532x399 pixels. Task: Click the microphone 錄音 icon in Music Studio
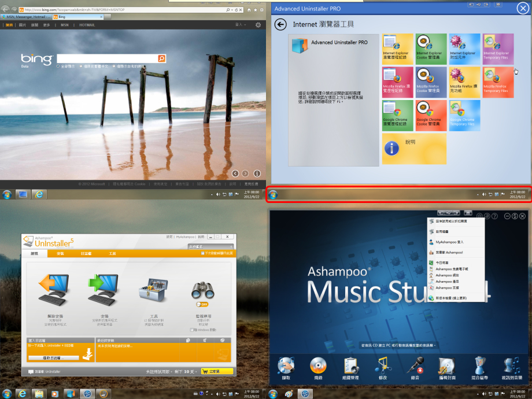pyautogui.click(x=415, y=367)
